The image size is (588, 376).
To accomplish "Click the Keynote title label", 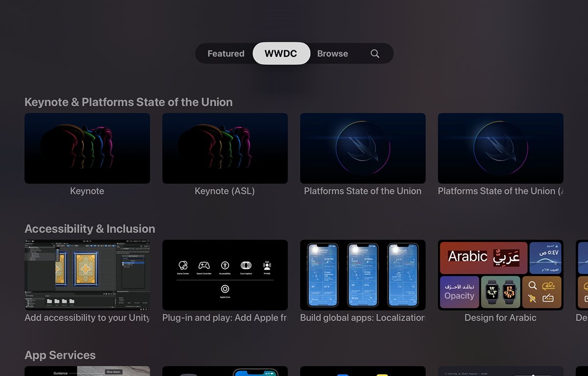I will pos(87,191).
